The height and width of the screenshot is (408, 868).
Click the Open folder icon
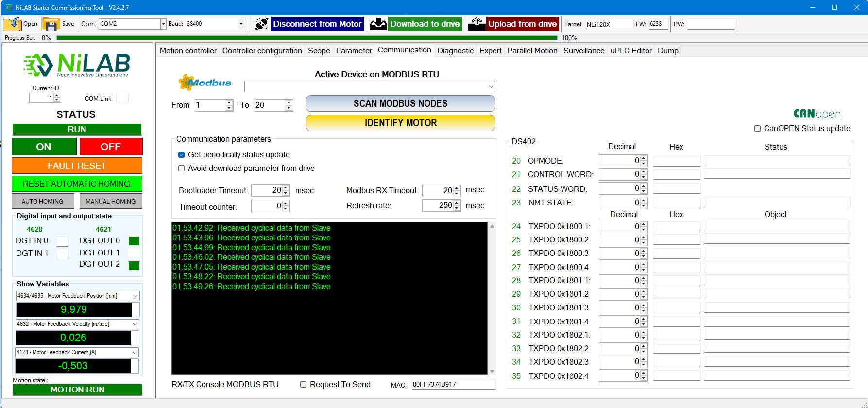(13, 24)
